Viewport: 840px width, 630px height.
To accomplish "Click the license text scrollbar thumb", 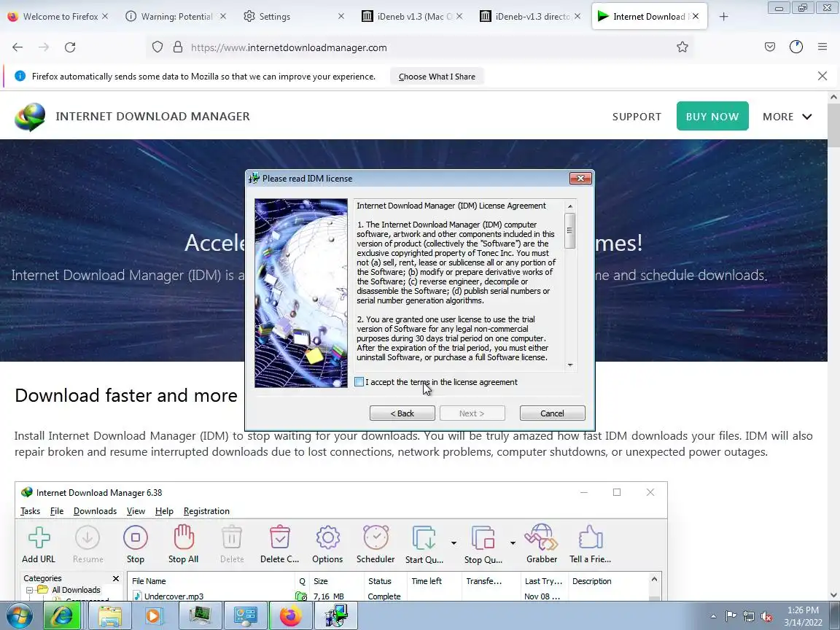I will tap(570, 230).
